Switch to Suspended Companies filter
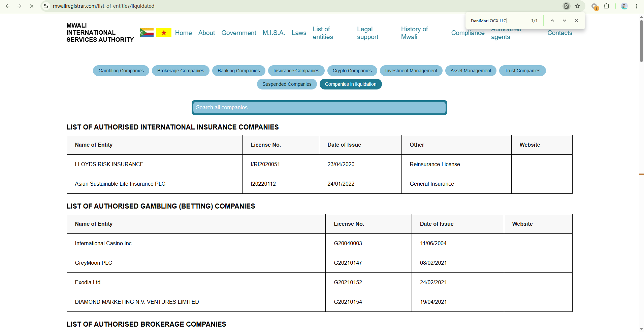This screenshot has height=332, width=644. pos(287,84)
